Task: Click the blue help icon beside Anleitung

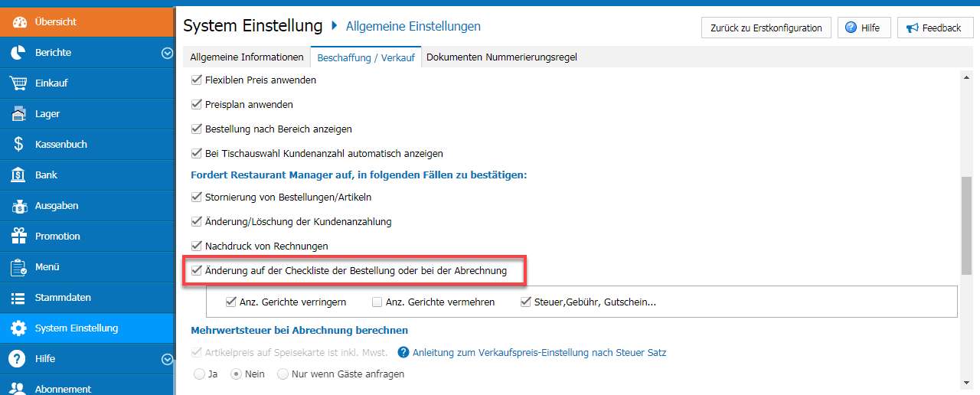Action: coord(403,353)
